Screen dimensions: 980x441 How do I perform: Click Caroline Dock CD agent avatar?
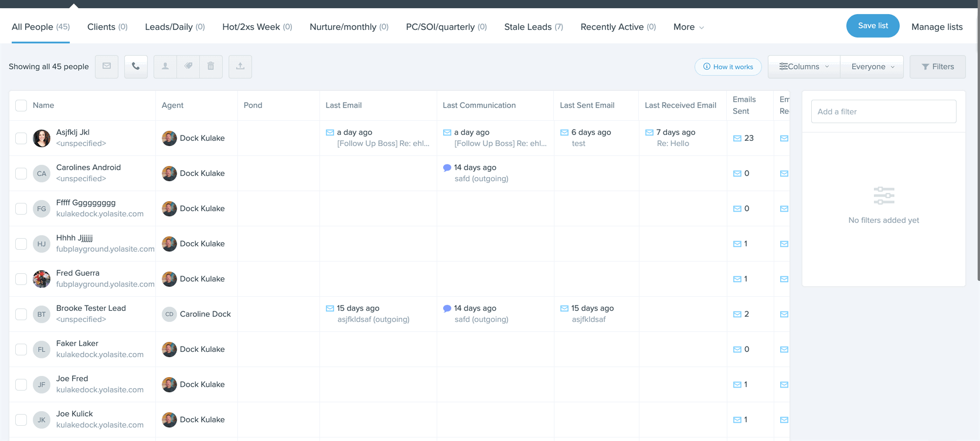[x=169, y=314]
